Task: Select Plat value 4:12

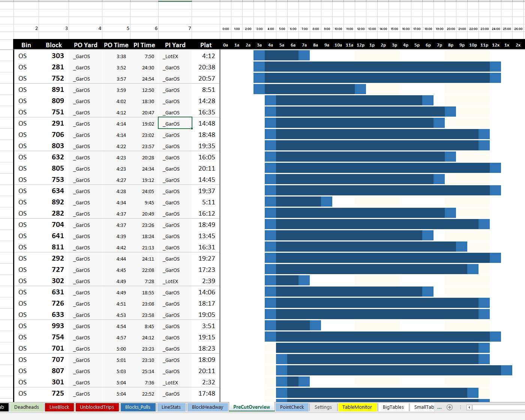Action: (206, 56)
